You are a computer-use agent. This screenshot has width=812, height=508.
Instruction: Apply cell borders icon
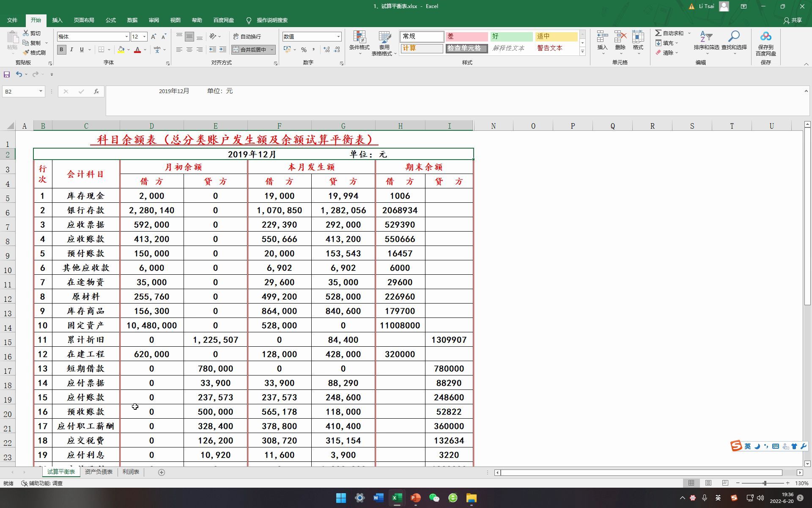[101, 50]
